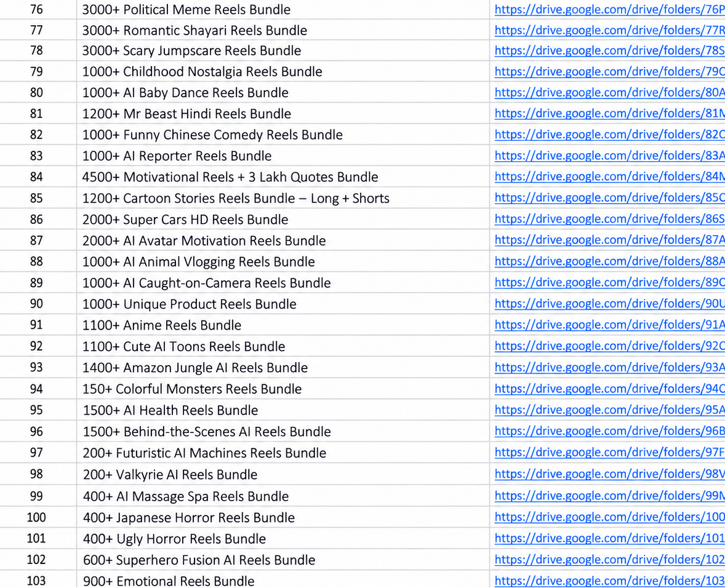
Task: Follow the Drive link in row 88
Action: (609, 261)
